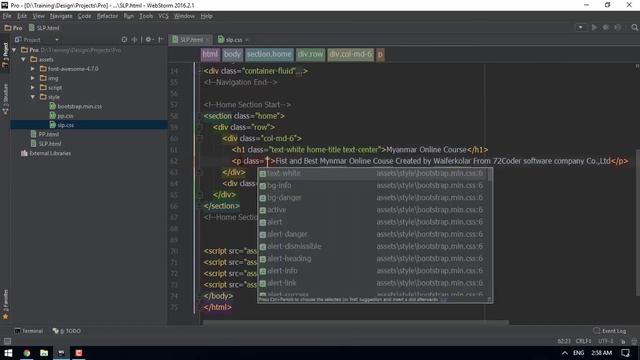The image size is (640, 360).
Task: Open File Explorer from taskbar
Action: click(x=44, y=353)
